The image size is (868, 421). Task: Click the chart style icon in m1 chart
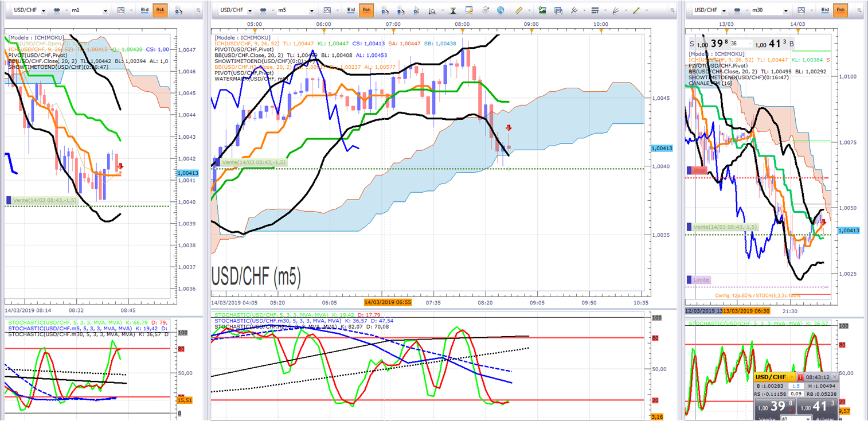tap(120, 10)
